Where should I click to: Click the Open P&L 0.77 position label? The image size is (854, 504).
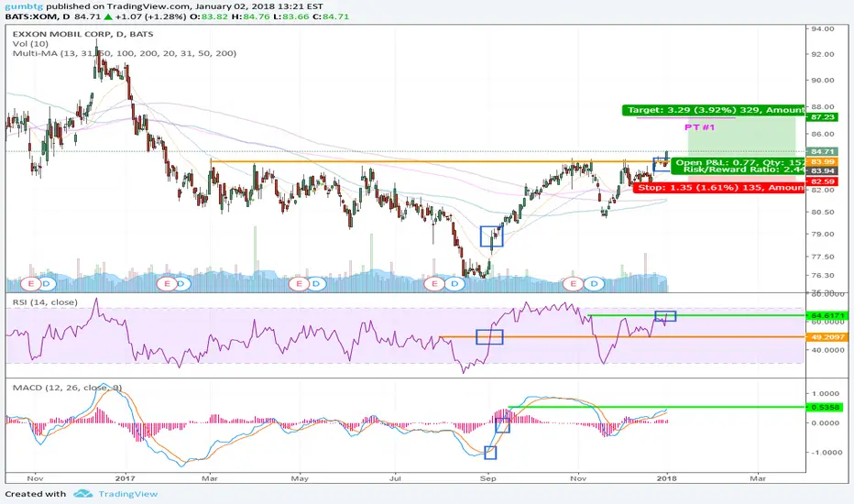738,162
